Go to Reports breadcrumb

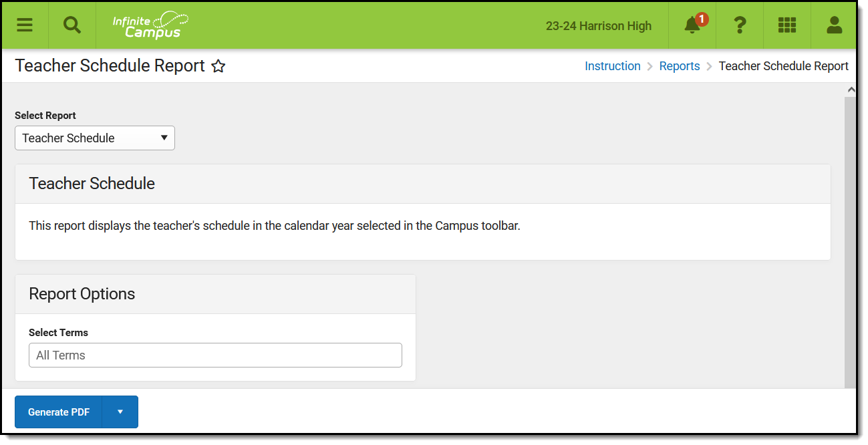coord(679,66)
